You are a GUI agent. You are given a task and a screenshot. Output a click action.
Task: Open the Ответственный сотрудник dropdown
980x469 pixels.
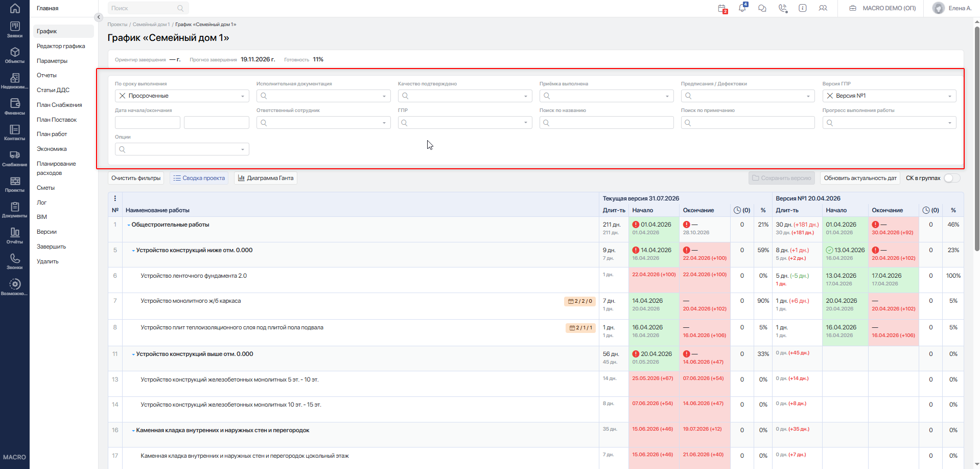tap(323, 123)
